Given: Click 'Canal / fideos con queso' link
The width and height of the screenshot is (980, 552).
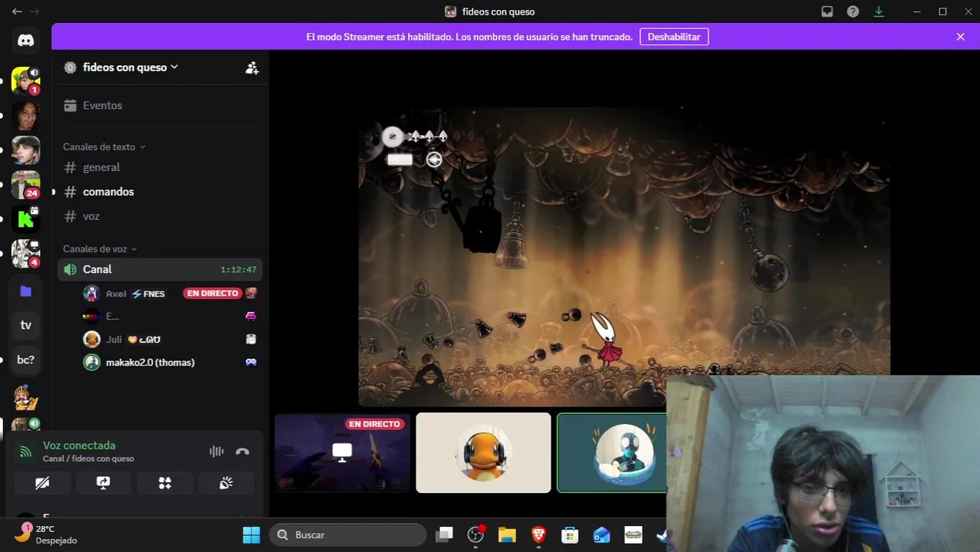Looking at the screenshot, I should [x=88, y=458].
